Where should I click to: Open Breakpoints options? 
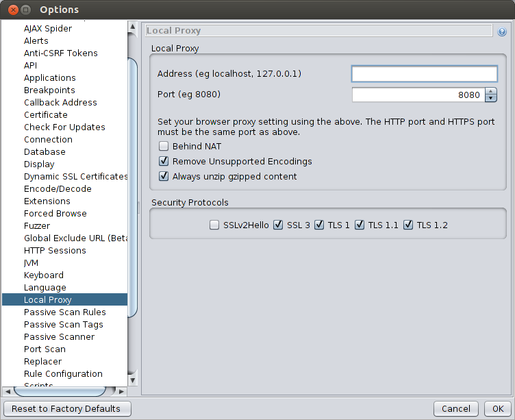tap(49, 90)
